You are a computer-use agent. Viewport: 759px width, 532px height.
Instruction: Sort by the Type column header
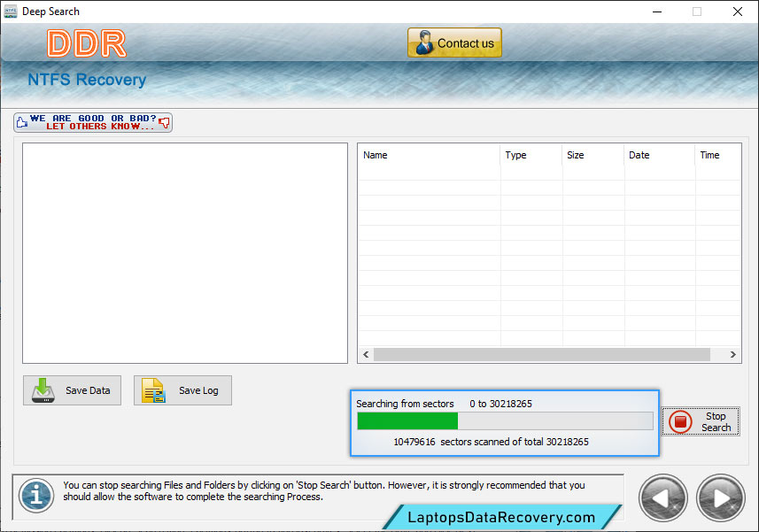point(531,155)
